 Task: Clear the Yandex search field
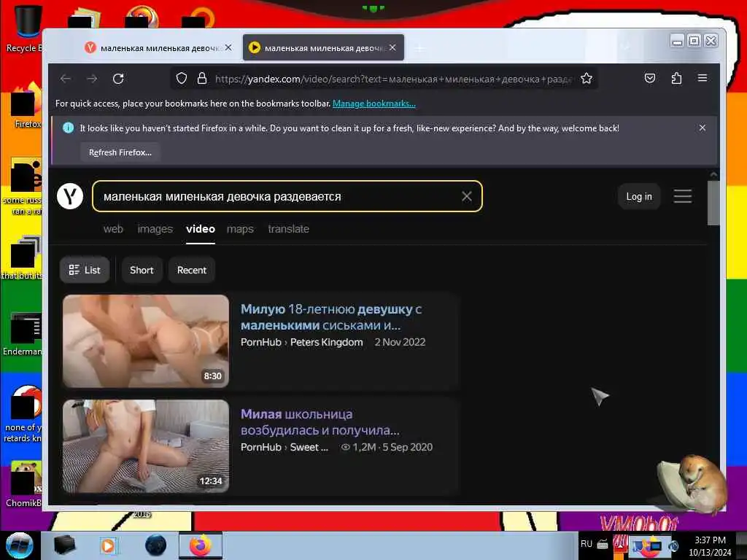(x=467, y=196)
